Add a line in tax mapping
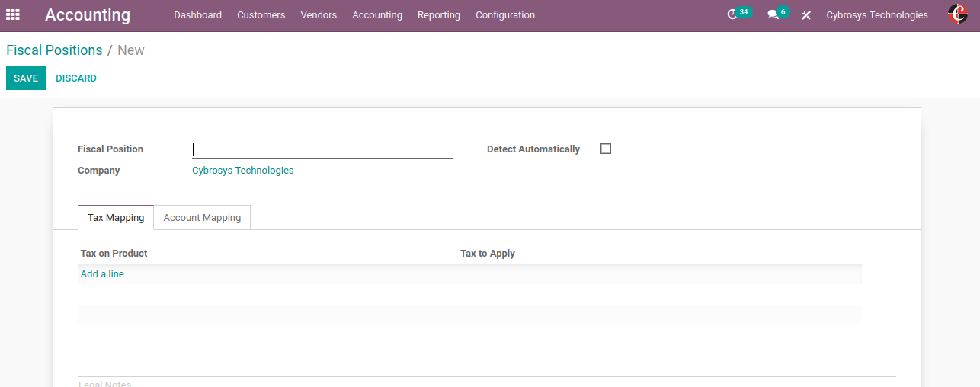The height and width of the screenshot is (387, 980). point(102,274)
